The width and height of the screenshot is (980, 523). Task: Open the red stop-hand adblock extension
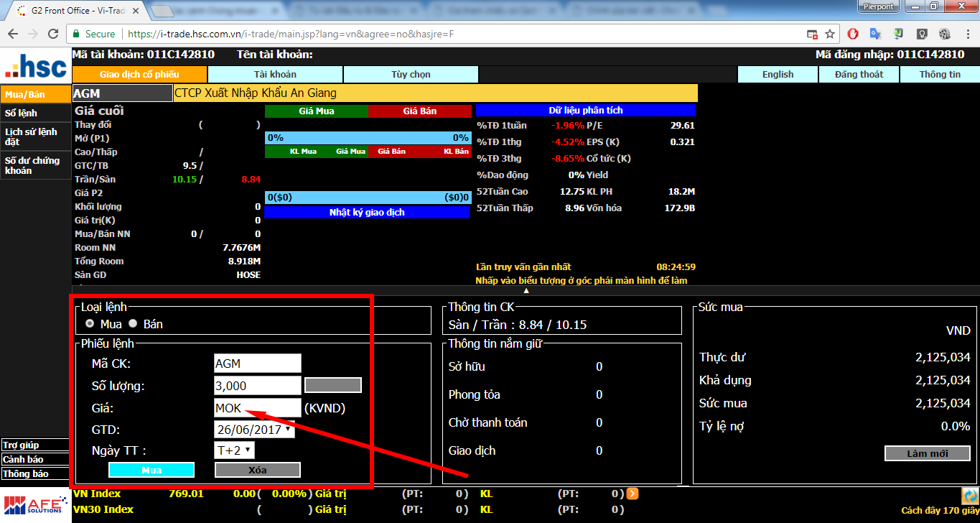(x=853, y=34)
